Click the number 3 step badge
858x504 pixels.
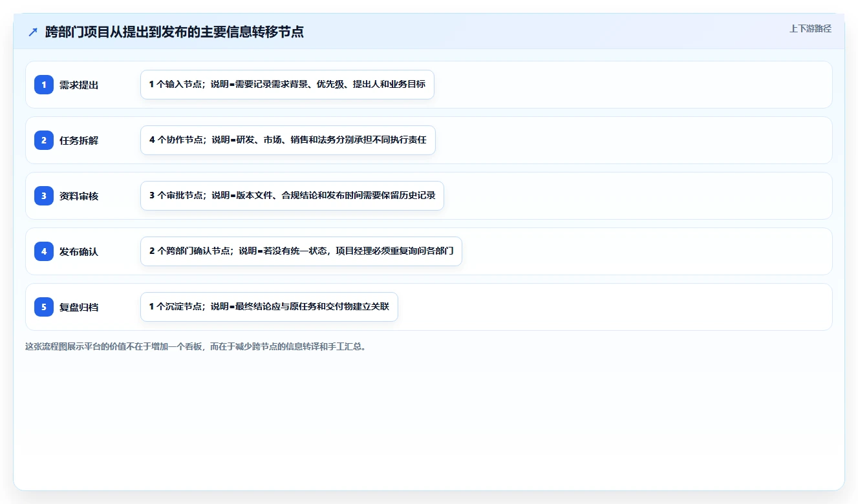pyautogui.click(x=44, y=196)
